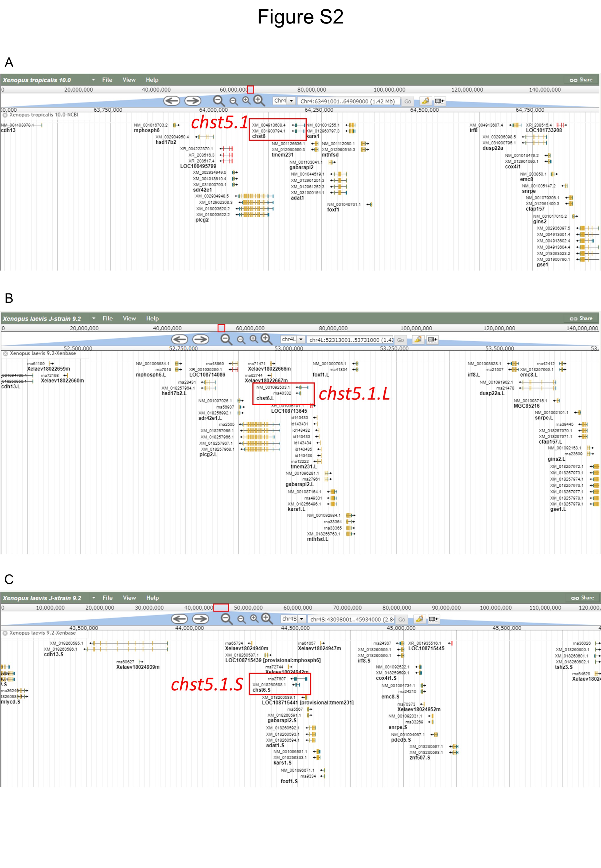601x868 pixels.
Task: Open View menu in chr4S browser
Action: point(129,598)
